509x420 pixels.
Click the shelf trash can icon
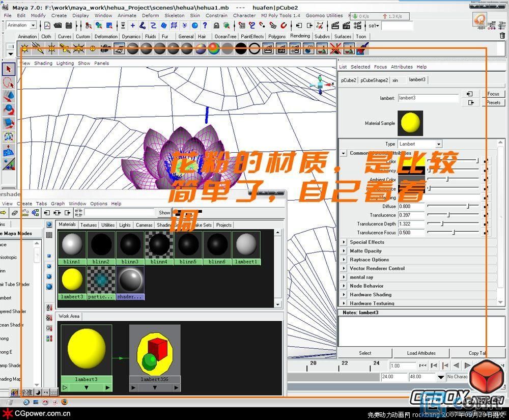502,36
